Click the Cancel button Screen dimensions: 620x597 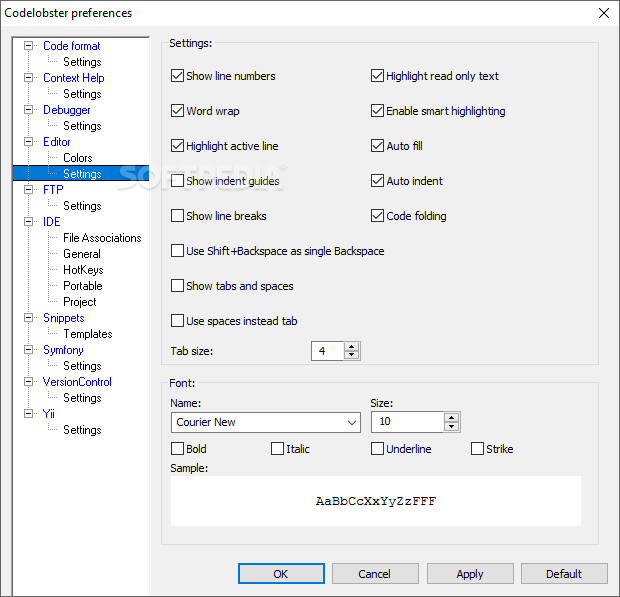375,574
